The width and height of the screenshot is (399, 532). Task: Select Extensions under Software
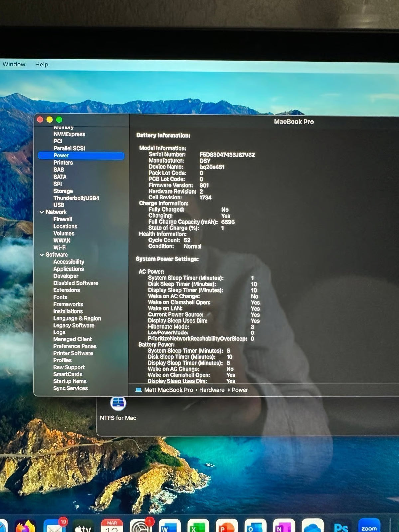[x=66, y=290]
